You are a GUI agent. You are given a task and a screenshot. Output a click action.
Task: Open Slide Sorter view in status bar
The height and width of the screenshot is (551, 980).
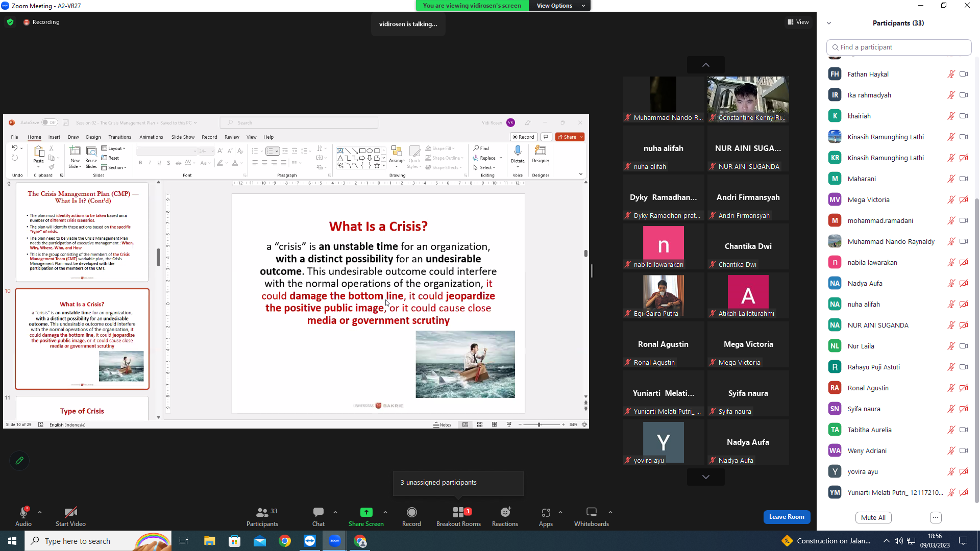480,424
